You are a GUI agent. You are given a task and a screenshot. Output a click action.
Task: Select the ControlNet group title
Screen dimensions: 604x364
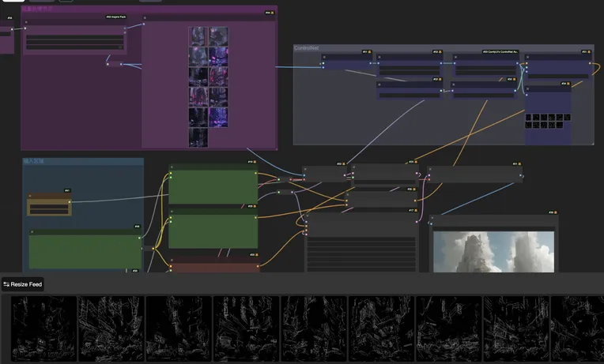(306, 48)
